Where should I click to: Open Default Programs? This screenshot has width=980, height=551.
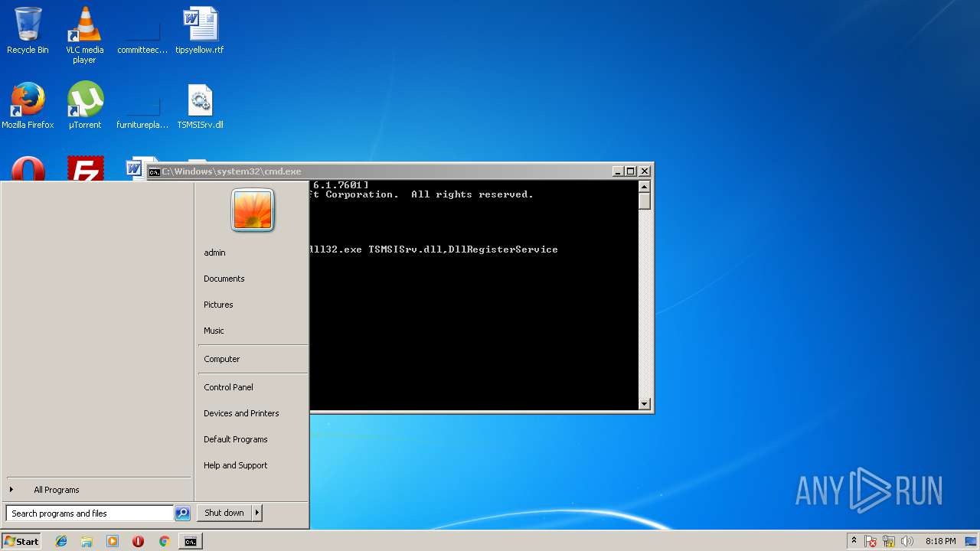[235, 439]
